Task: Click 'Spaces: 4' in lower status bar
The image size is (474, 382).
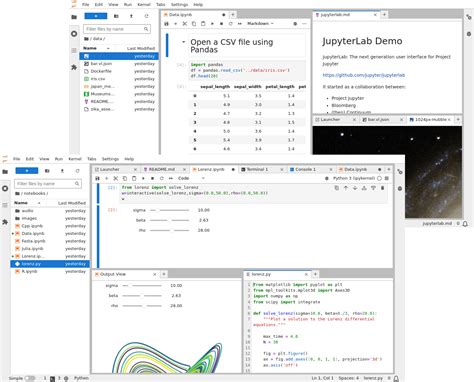Action: [x=349, y=378]
